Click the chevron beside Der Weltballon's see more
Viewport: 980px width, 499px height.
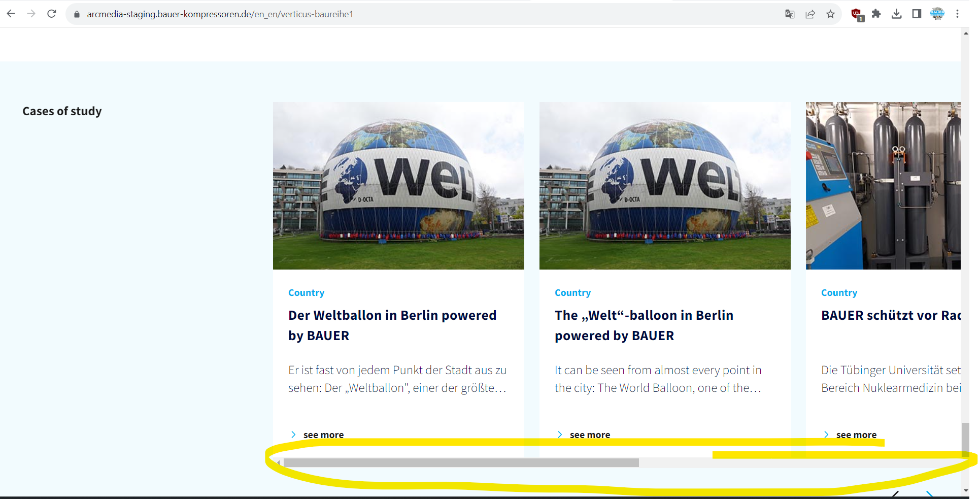click(x=293, y=435)
